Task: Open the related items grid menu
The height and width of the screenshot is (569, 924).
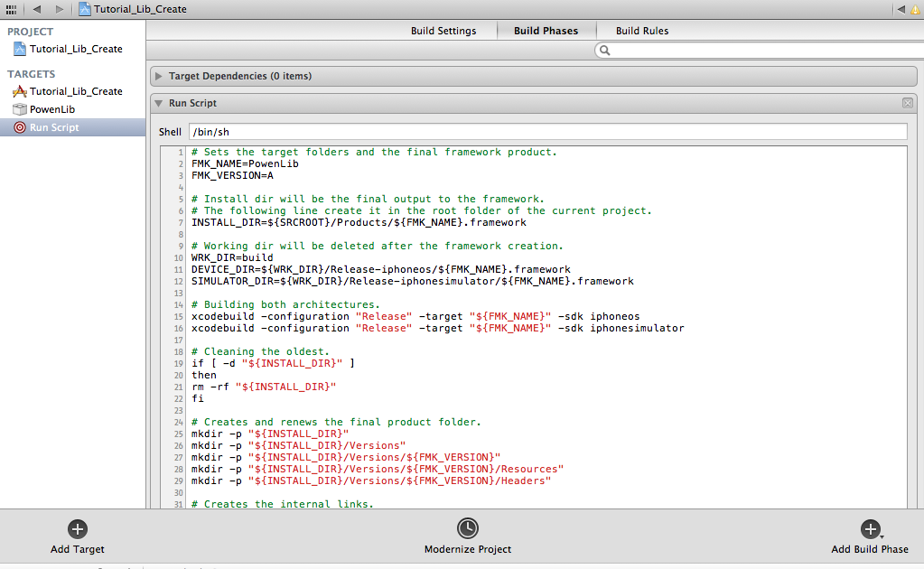Action: 11,9
